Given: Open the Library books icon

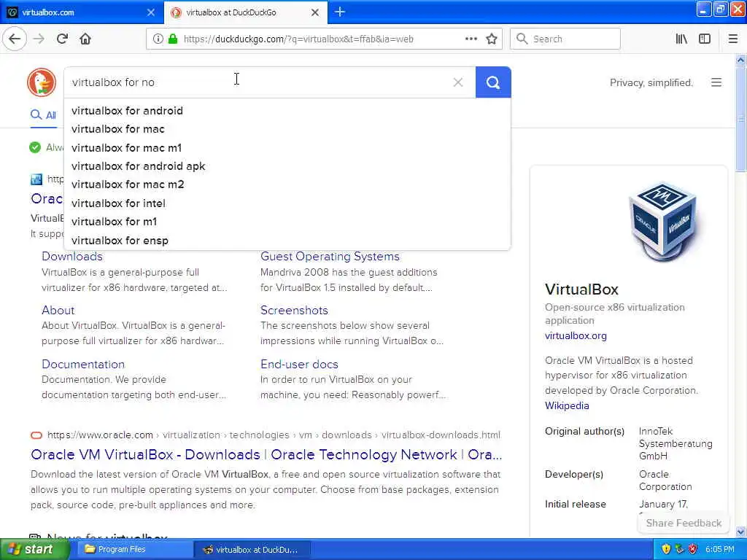Looking at the screenshot, I should [681, 39].
